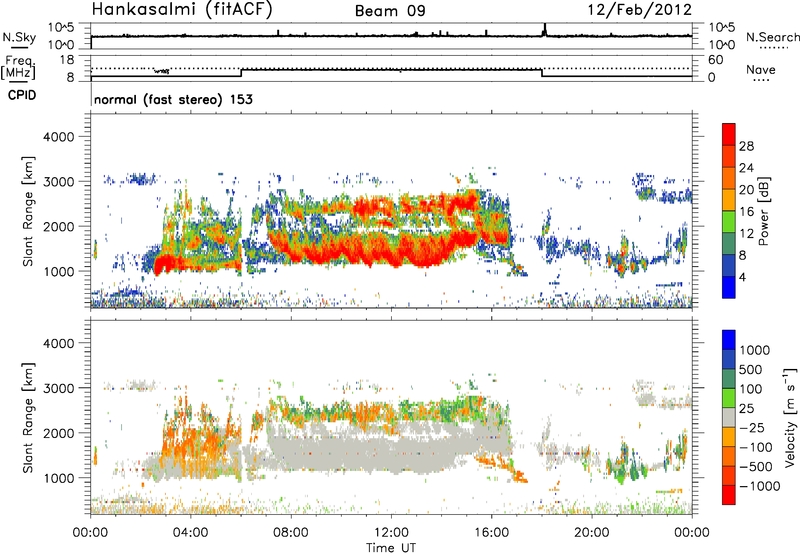
Task: Click the red bottom of velocity colorbar
Action: (x=729, y=495)
